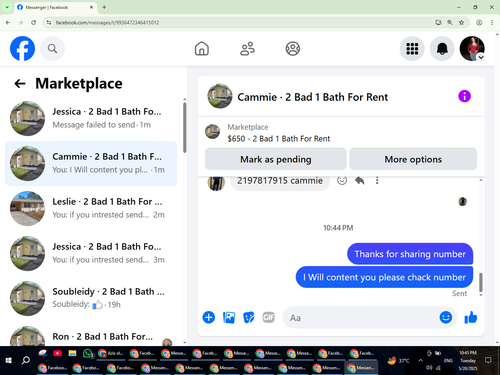The image size is (500, 375).
Task: Open the profile circle icon beside Friends
Action: tap(293, 49)
